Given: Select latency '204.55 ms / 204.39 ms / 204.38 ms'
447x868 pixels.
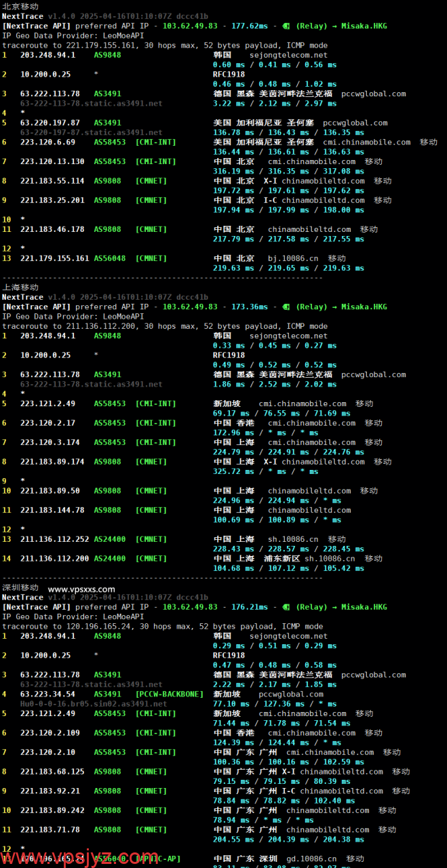Looking at the screenshot, I should click(288, 839).
